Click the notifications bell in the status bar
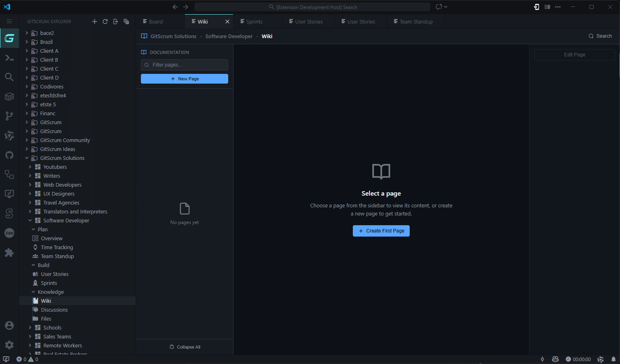The image size is (620, 364). click(614, 359)
